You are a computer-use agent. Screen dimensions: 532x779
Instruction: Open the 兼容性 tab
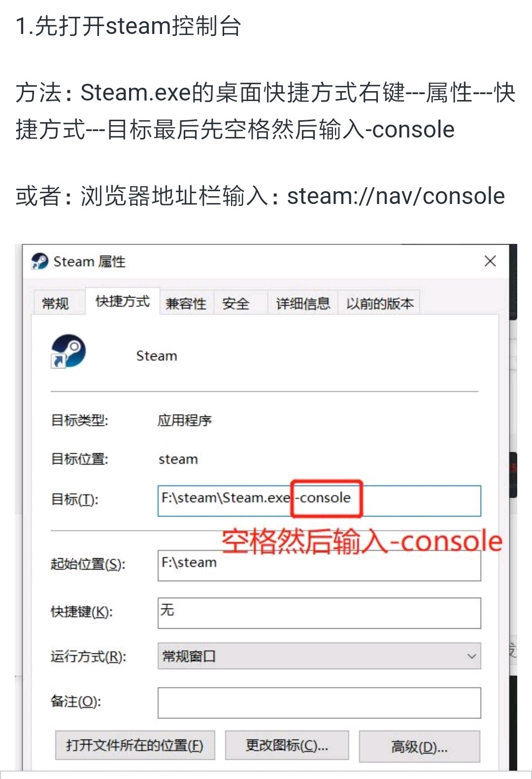[x=186, y=304]
